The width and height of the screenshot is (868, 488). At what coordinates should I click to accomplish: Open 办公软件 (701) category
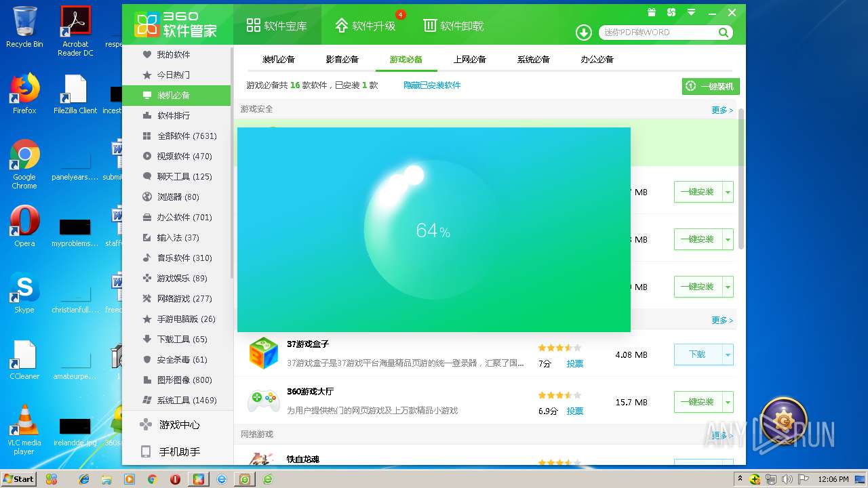coord(176,217)
